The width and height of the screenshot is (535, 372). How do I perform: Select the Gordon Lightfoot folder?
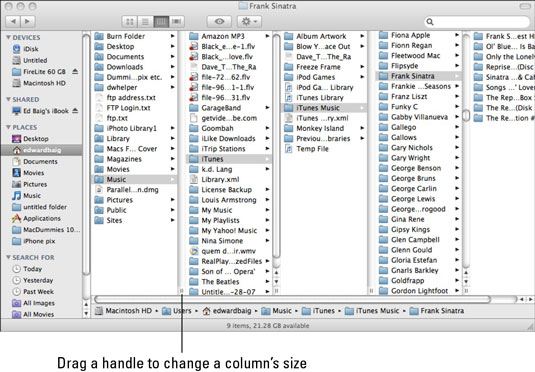point(419,291)
